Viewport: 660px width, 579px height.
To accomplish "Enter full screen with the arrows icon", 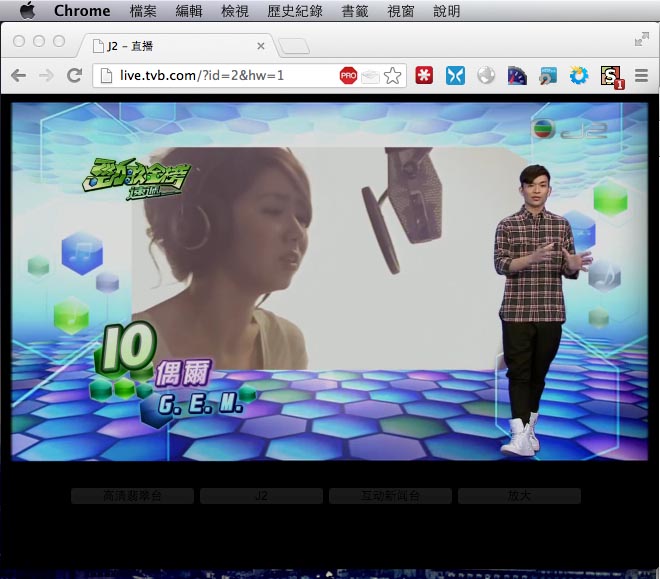I will pos(642,39).
